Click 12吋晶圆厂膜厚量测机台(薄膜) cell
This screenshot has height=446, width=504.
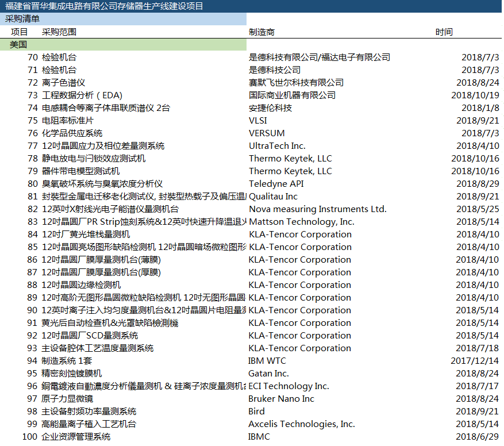click(x=101, y=260)
